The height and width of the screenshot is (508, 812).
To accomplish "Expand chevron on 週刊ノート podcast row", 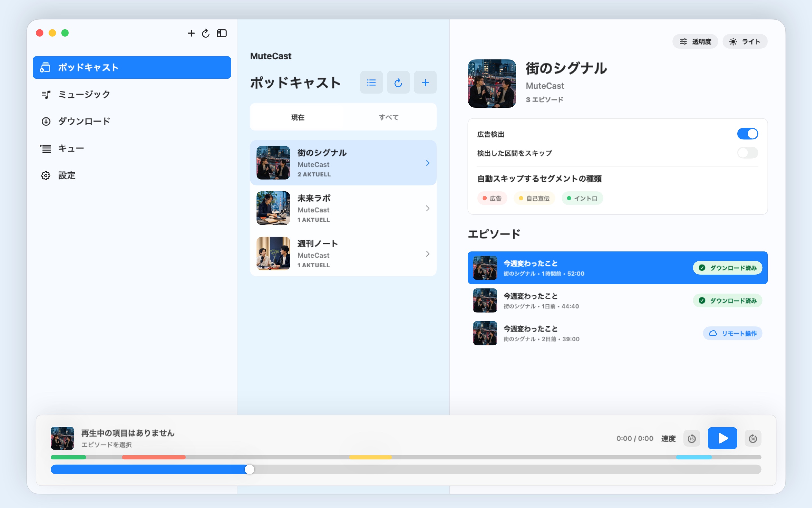I will (427, 254).
